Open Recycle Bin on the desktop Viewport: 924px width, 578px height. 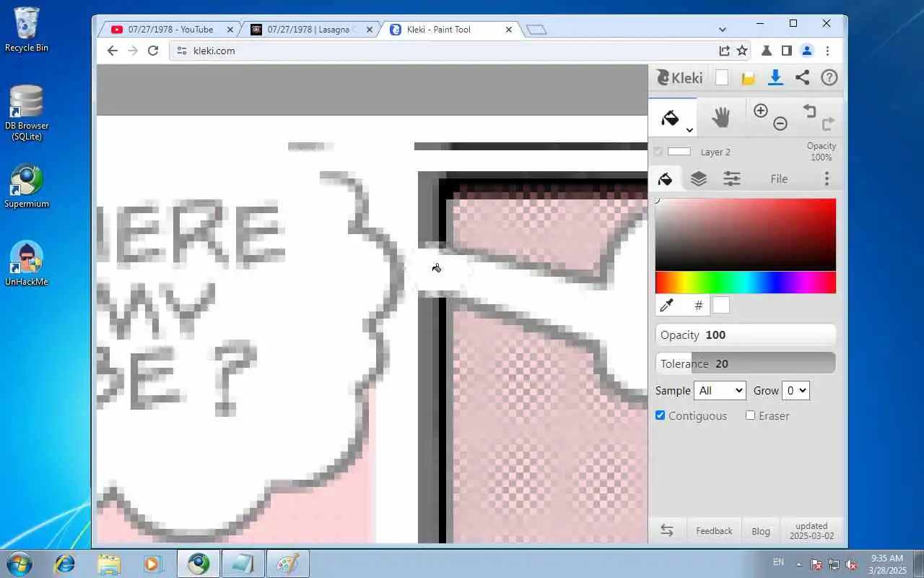point(27,30)
